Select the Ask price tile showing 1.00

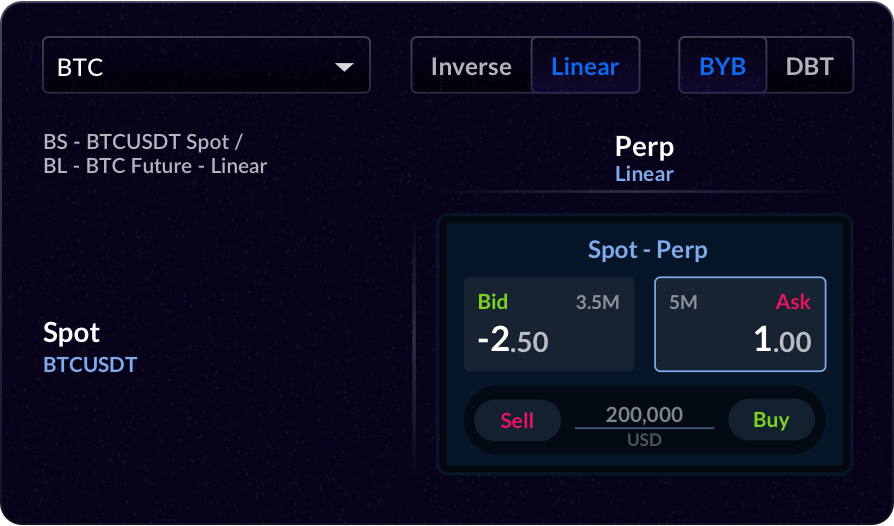click(740, 325)
